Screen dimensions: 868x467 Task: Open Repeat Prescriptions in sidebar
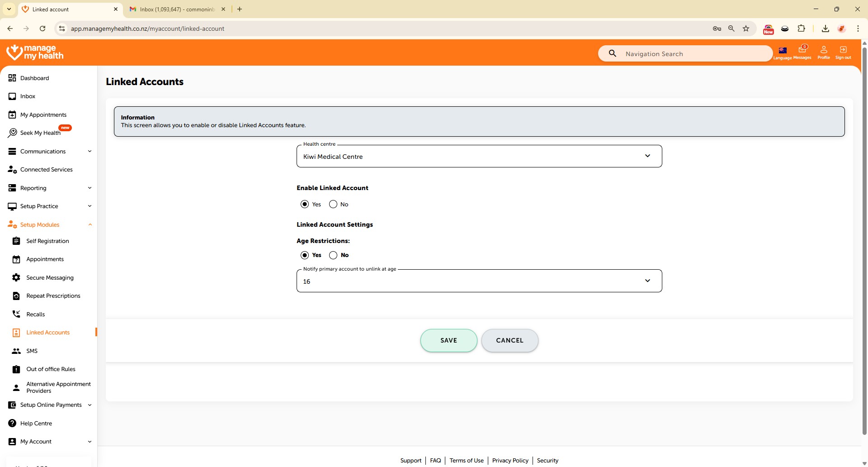53,296
